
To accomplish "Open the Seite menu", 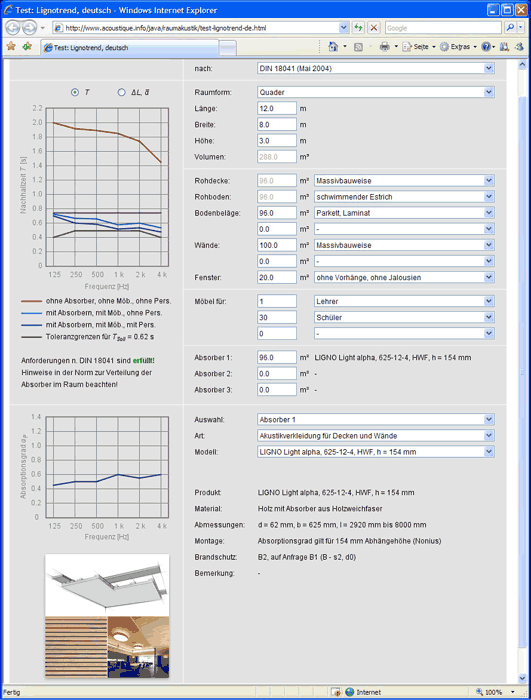I will click(417, 47).
